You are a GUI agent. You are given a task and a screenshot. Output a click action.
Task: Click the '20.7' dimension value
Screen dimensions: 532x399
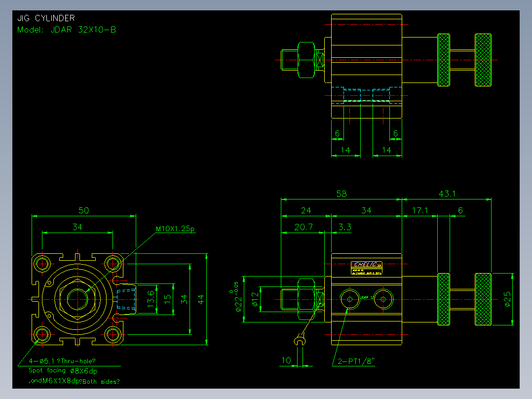click(304, 227)
